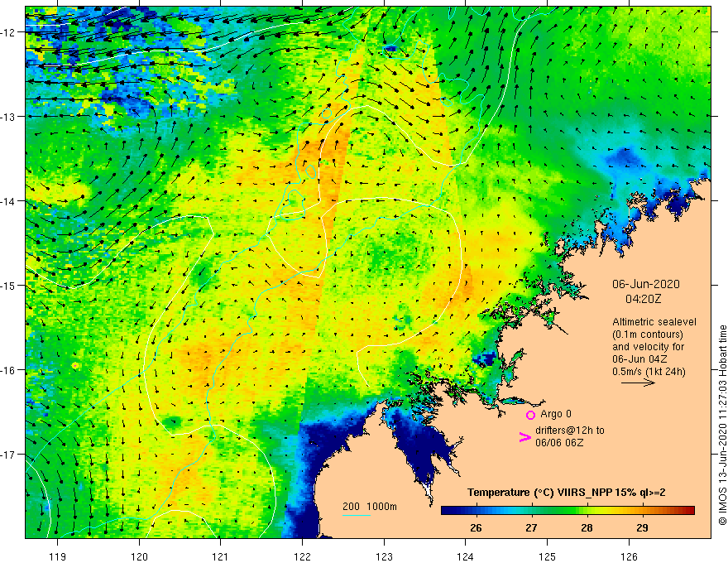The height and width of the screenshot is (563, 728).
Task: Click the latitude axis label '-13'
Action: (9, 117)
